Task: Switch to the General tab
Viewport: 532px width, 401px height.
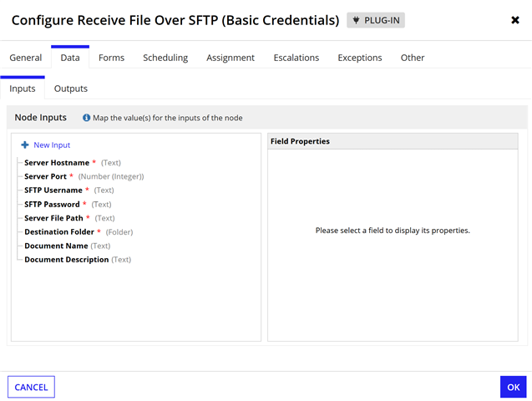Action: (25, 58)
